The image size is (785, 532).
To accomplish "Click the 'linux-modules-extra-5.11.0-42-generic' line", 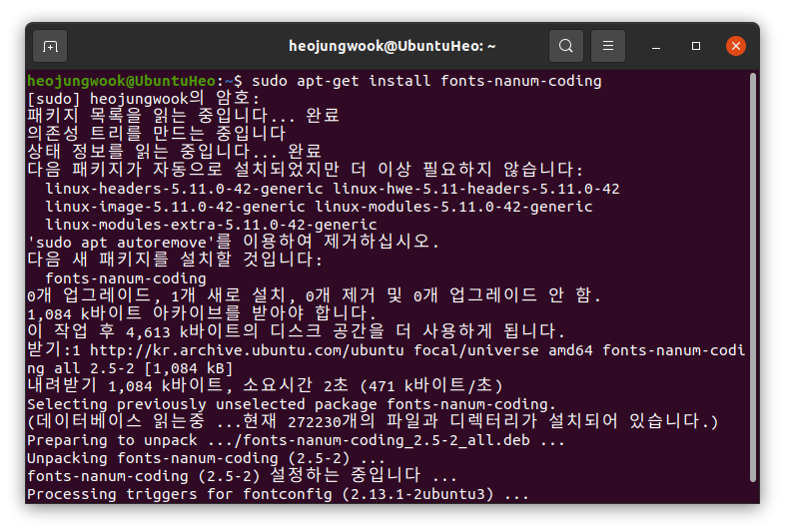I will coord(211,225).
